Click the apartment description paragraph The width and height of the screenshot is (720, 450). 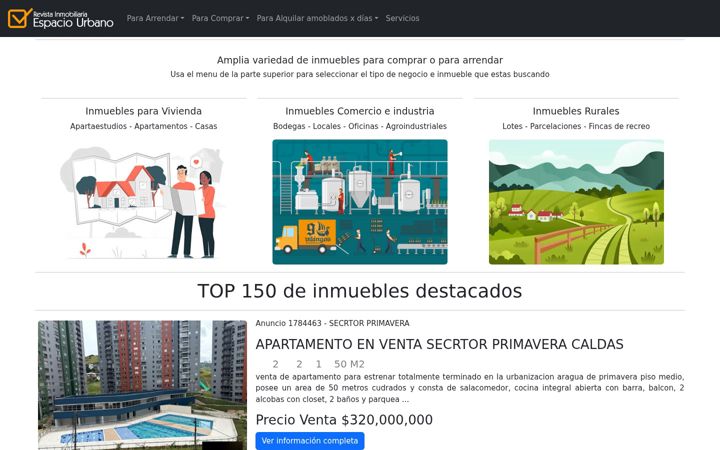[x=470, y=388]
